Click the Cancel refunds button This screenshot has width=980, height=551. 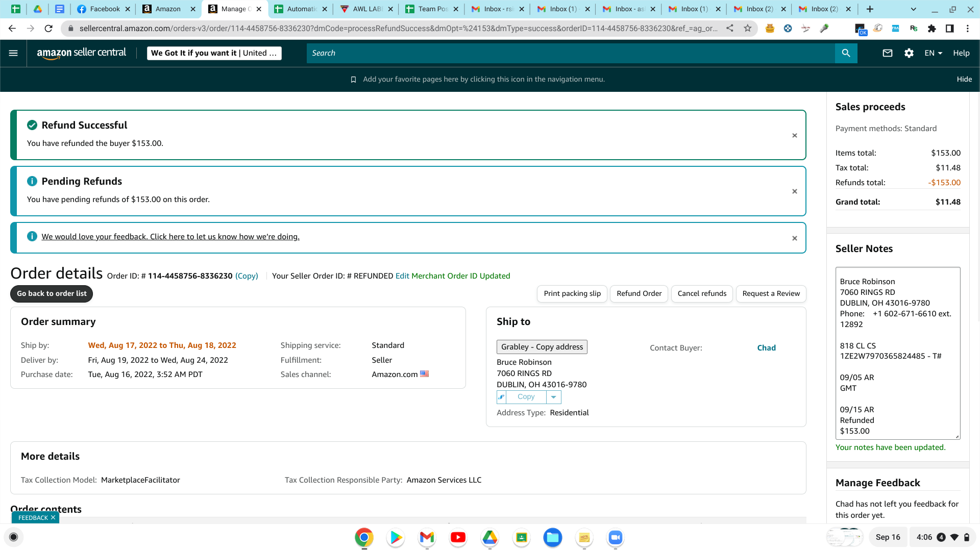702,294
